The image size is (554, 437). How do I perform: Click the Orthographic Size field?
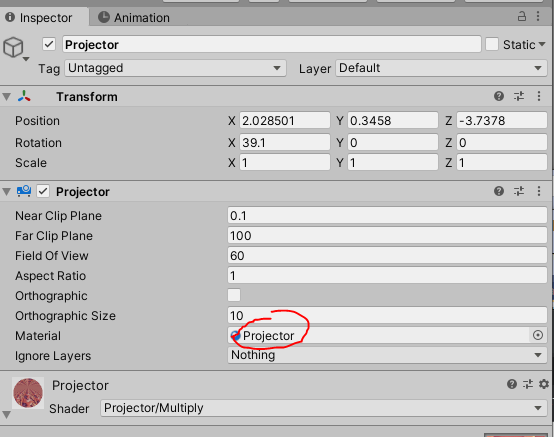click(387, 315)
